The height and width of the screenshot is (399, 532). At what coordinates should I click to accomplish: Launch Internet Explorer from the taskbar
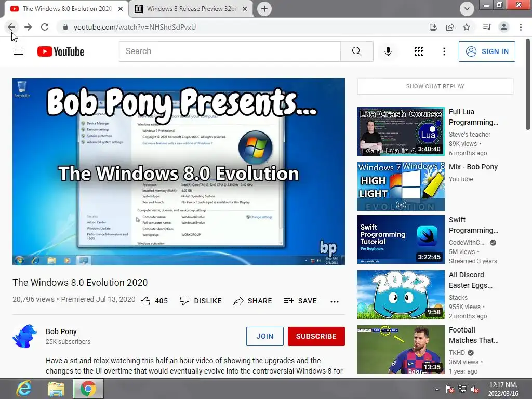click(x=24, y=389)
